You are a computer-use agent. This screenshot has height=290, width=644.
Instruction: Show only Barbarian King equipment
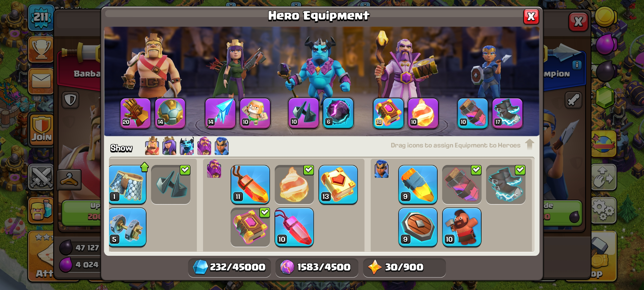tap(152, 146)
